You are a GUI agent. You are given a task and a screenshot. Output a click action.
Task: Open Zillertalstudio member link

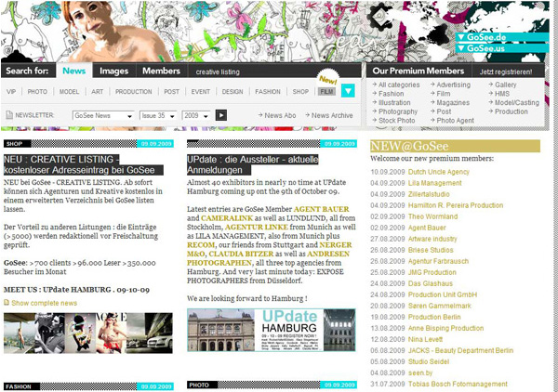tap(429, 194)
